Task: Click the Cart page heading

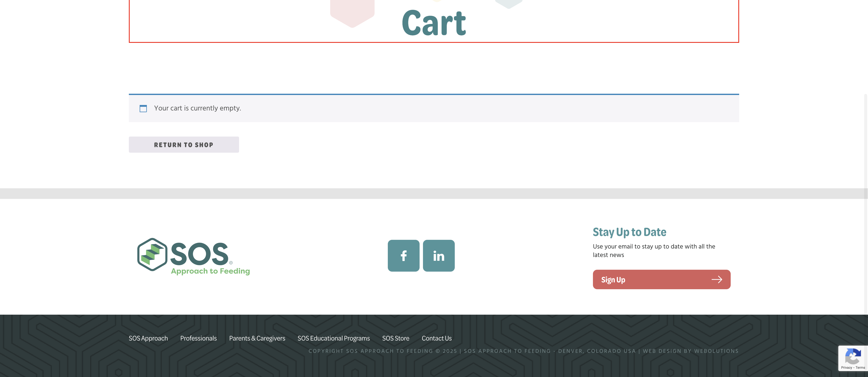Action: (x=434, y=23)
